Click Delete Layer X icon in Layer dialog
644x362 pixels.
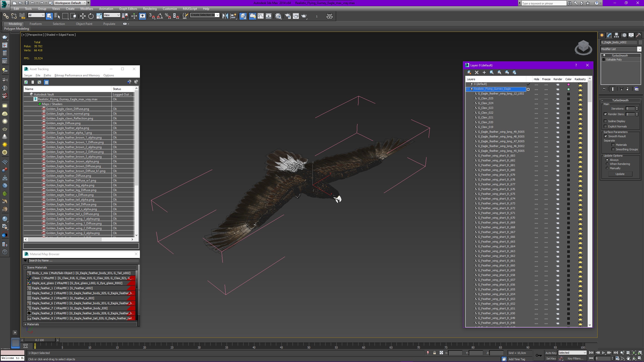click(476, 72)
